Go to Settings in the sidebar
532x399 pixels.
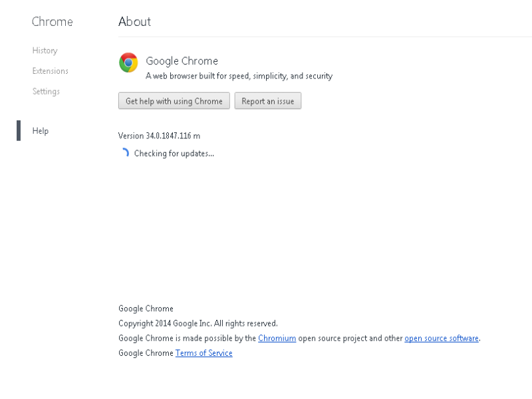point(46,91)
